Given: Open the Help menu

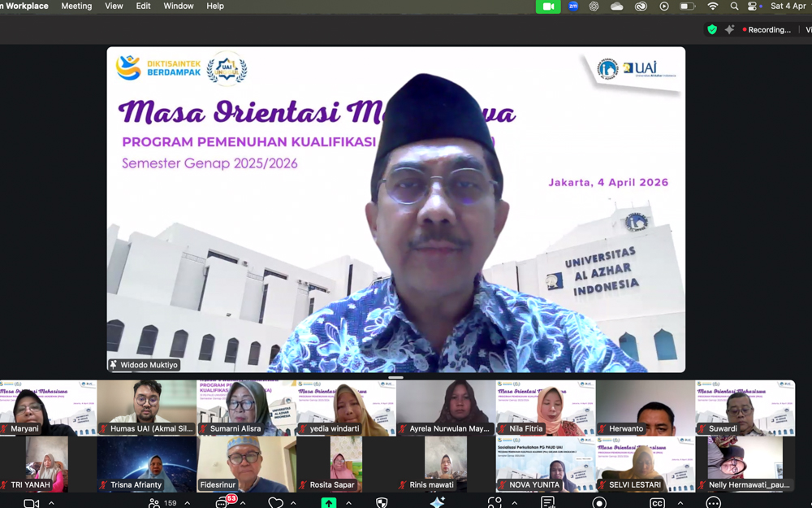Looking at the screenshot, I should point(215,6).
